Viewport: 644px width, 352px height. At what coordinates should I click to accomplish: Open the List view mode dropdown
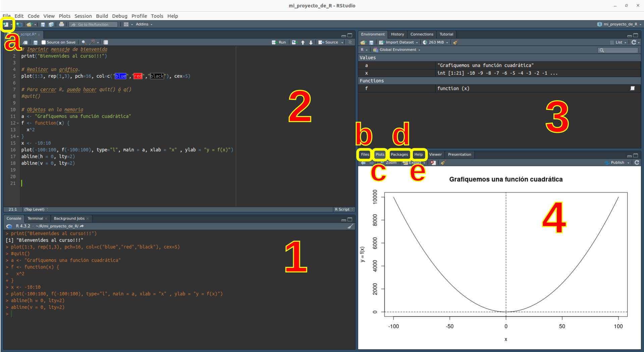[x=619, y=43]
